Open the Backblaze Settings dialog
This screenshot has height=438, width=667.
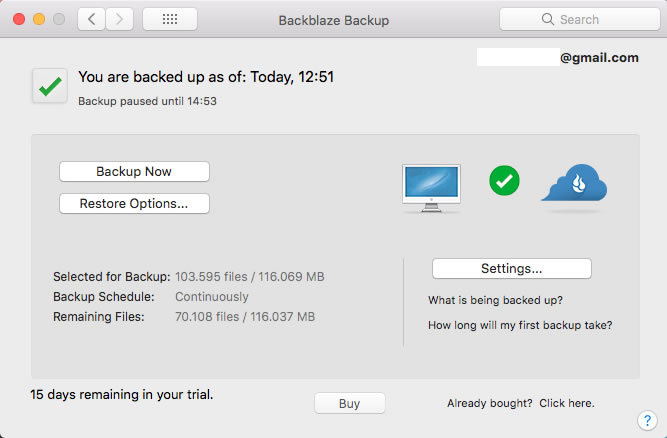click(512, 268)
